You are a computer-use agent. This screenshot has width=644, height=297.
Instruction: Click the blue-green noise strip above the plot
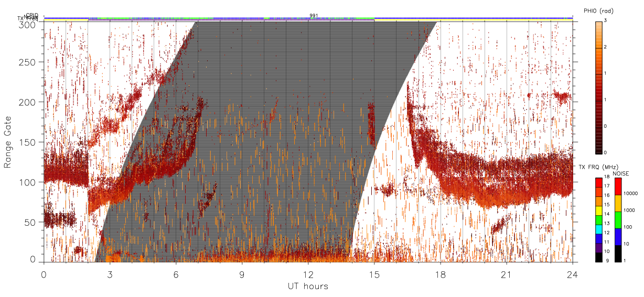click(x=308, y=18)
